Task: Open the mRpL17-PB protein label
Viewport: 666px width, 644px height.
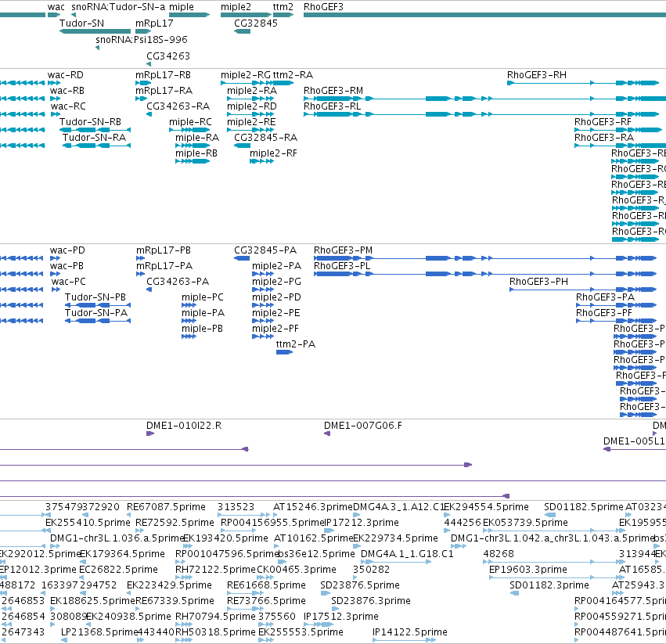Action: point(164,250)
